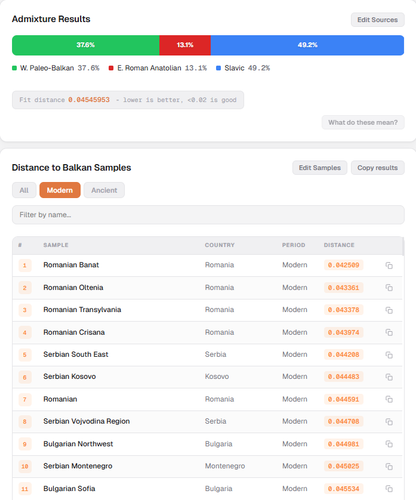Copy the Romanian Transylvania row
The width and height of the screenshot is (416, 500).
pos(389,310)
